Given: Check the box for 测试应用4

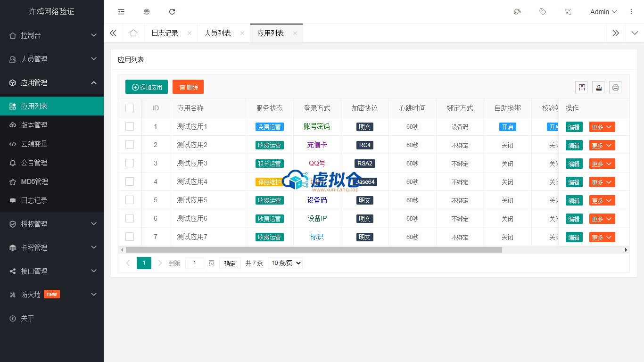Looking at the screenshot, I should [x=130, y=181].
